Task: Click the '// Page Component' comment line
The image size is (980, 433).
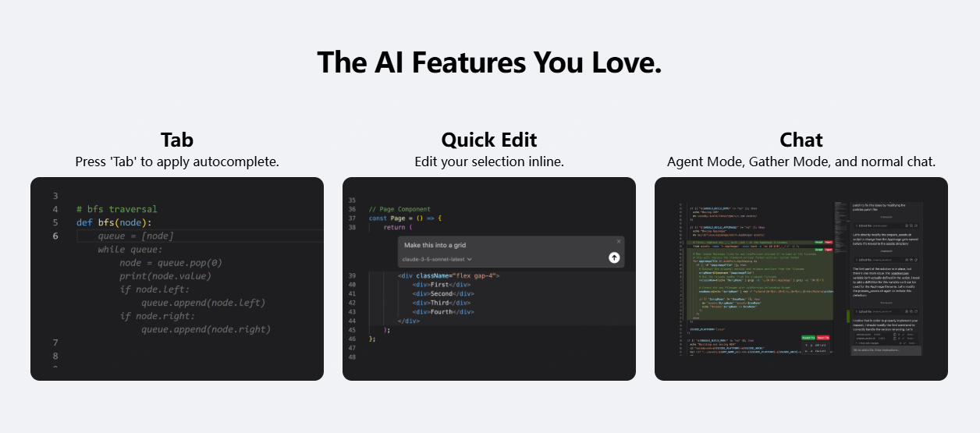Action: point(399,209)
